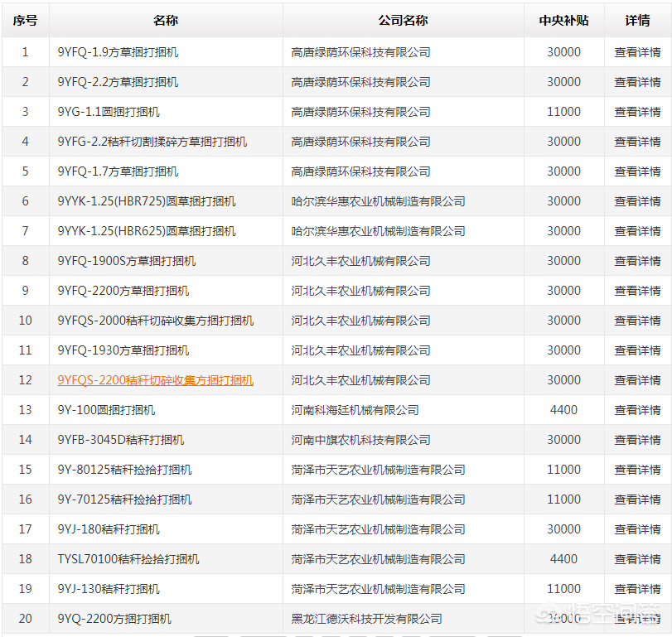Image resolution: width=672 pixels, height=637 pixels.
Task: Select the 序号 column header
Action: tap(26, 20)
